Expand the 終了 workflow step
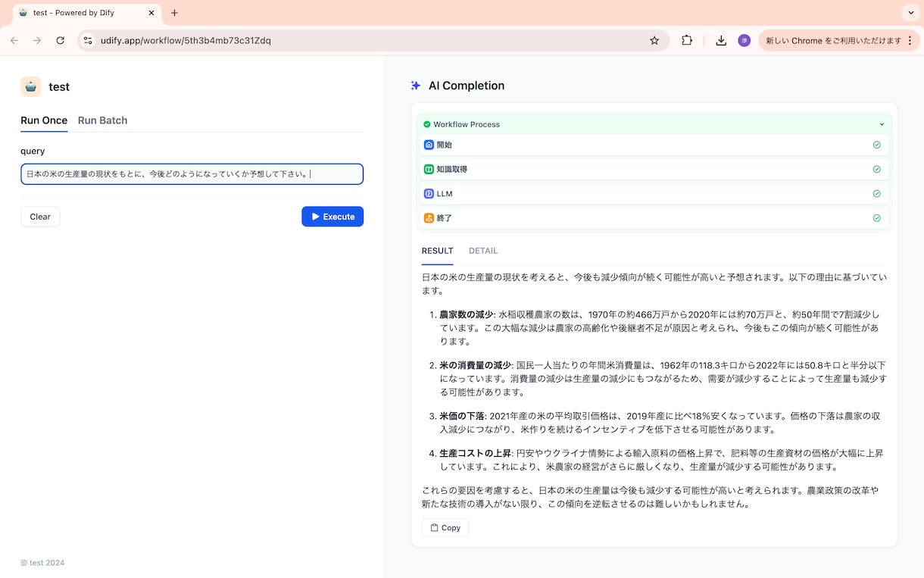This screenshot has height=578, width=924. point(654,218)
